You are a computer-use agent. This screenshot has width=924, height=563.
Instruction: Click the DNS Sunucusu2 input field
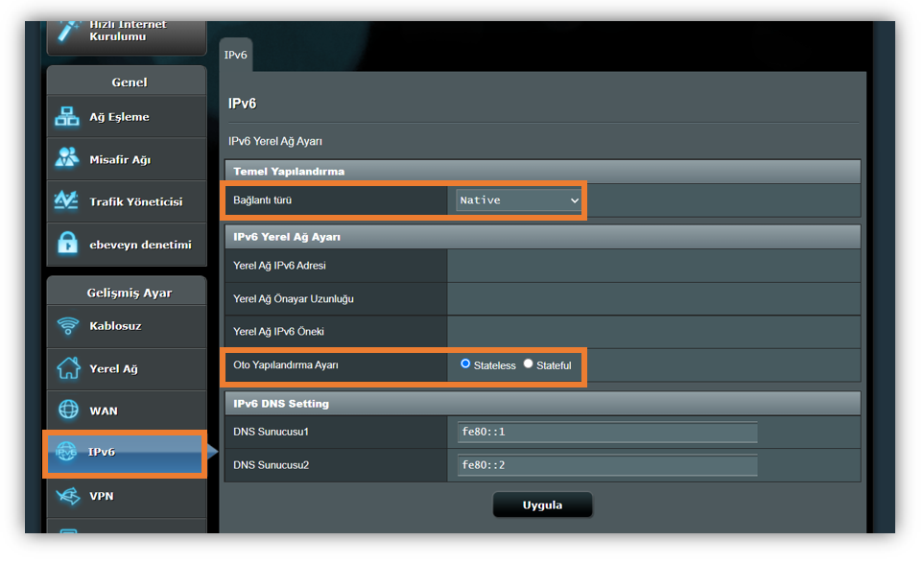point(606,466)
